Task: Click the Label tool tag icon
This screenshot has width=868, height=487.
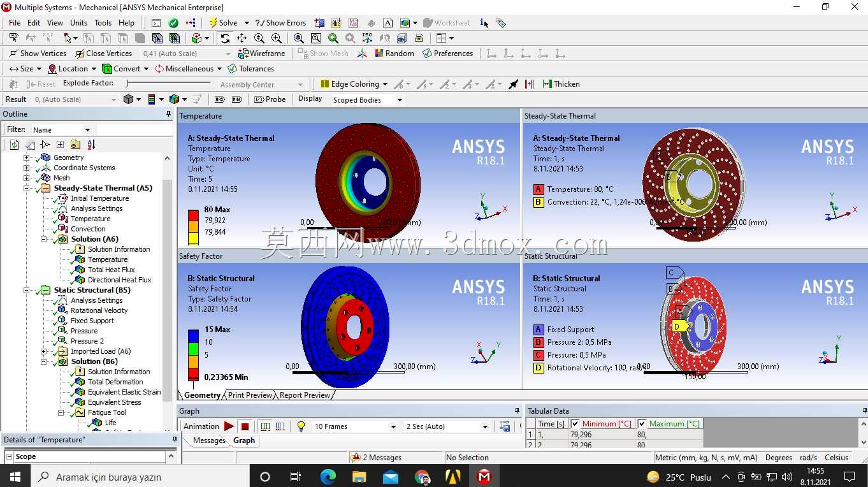Action: (502, 23)
